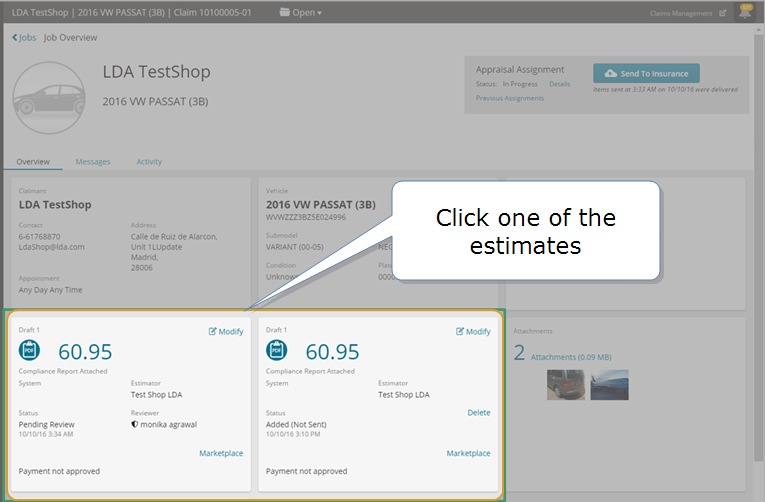Open the Previous Assignments link
Viewport: 765px width, 502px height.
pos(510,98)
